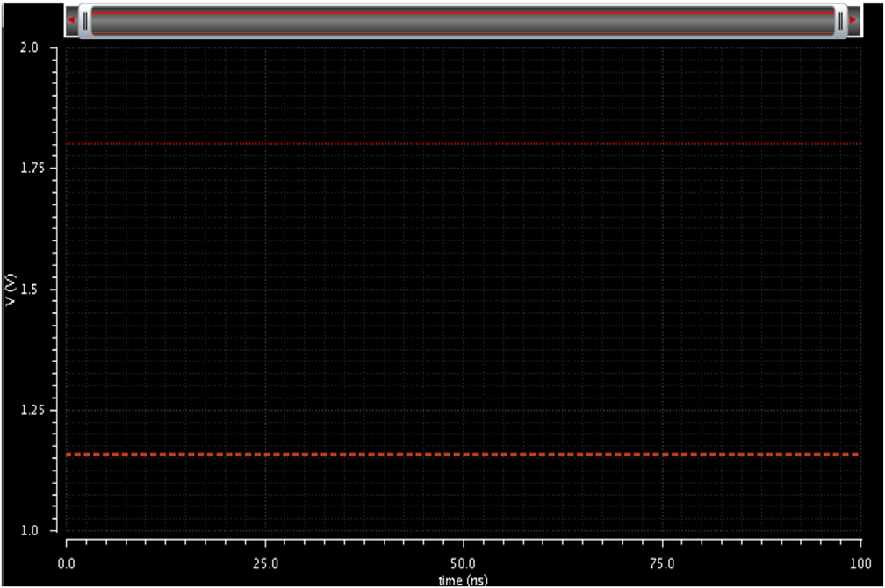The width and height of the screenshot is (885, 588).
Task: Click the 'V (V)' Y-axis label
Action: 10,290
